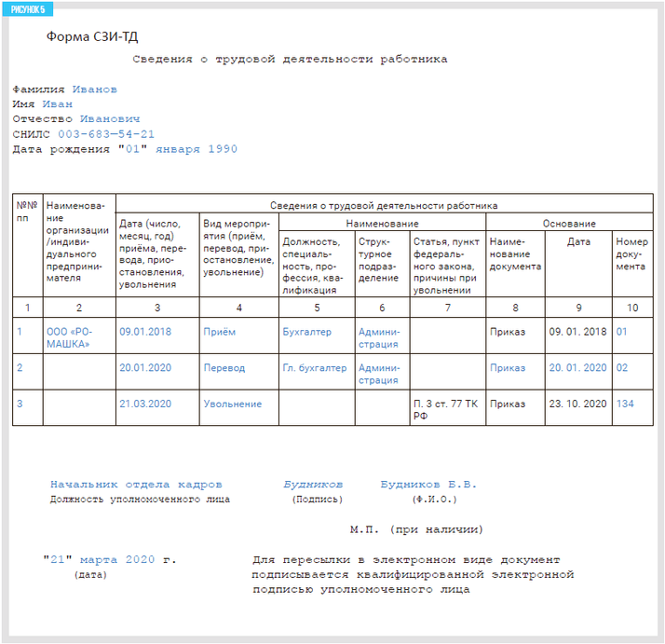This screenshot has width=665, height=644.
Task: Click the birth date 'января 1990'
Action: 197,149
